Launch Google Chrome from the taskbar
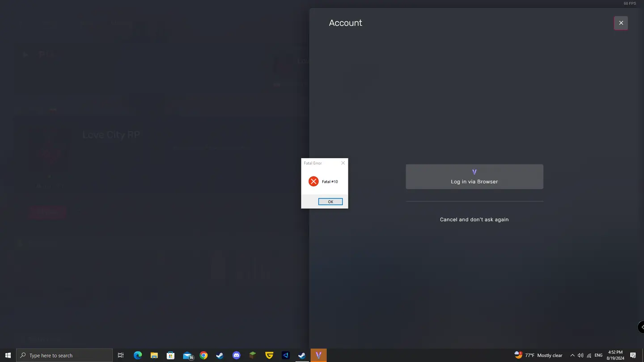 pos(203,355)
